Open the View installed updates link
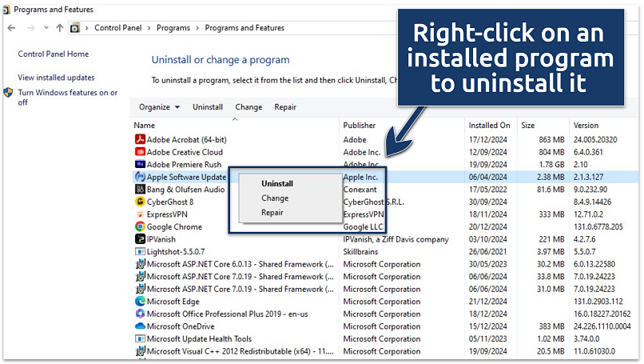The image size is (644, 364). (56, 78)
